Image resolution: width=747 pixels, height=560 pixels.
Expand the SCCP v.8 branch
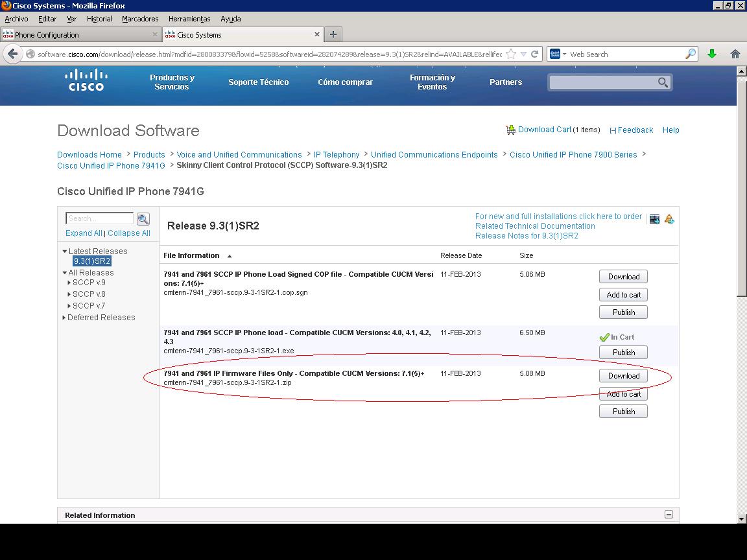tap(69, 294)
